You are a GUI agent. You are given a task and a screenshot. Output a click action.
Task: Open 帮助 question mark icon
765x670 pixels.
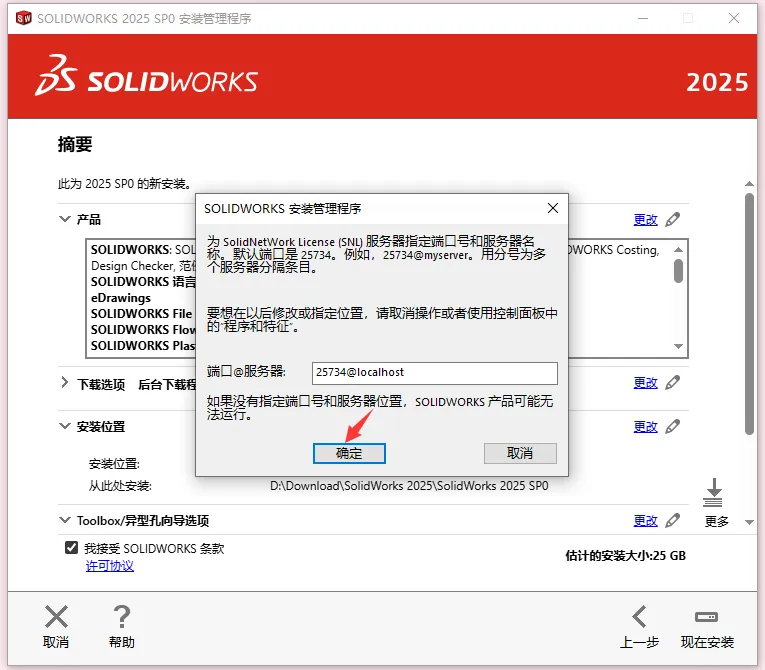(122, 617)
